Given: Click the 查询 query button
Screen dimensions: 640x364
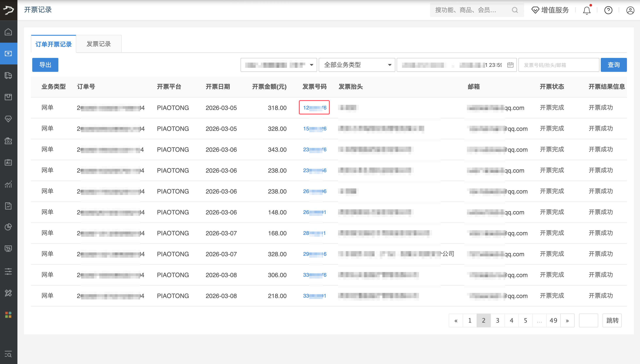Looking at the screenshot, I should point(614,65).
